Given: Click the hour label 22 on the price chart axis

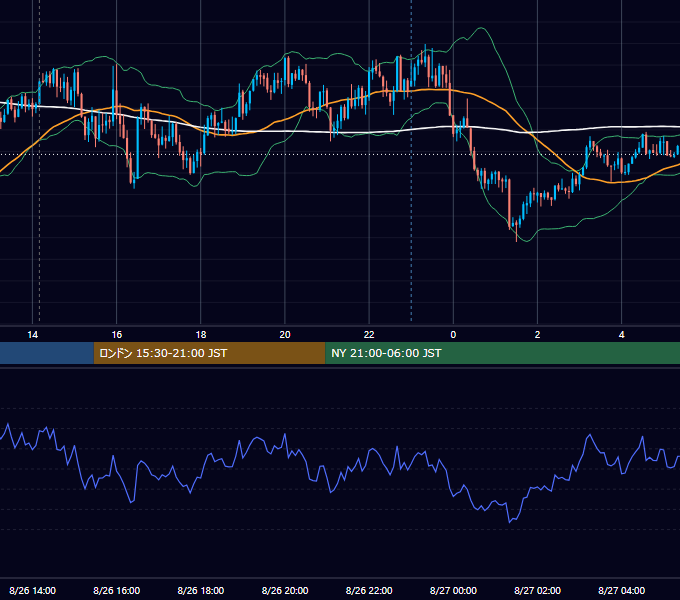Looking at the screenshot, I should (369, 335).
